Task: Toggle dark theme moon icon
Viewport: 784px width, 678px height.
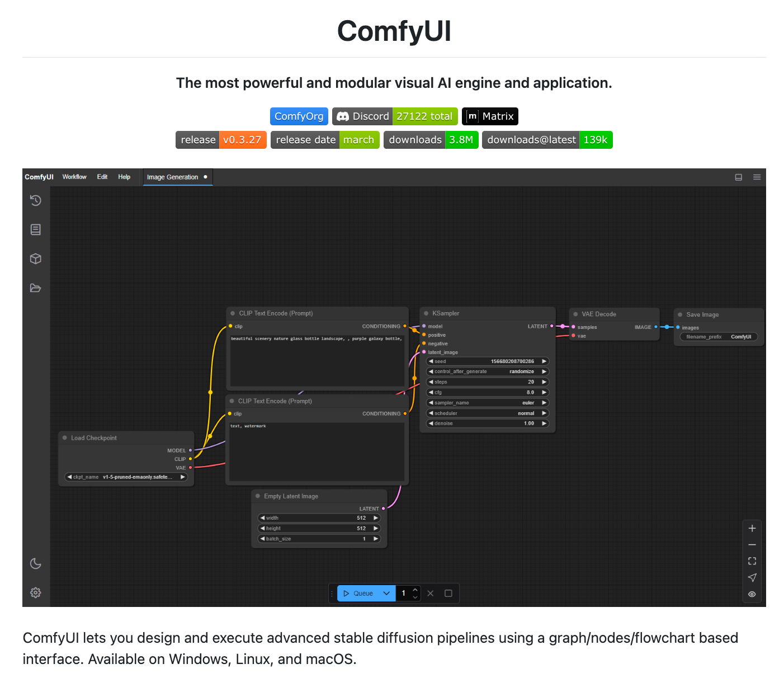Action: coord(36,563)
